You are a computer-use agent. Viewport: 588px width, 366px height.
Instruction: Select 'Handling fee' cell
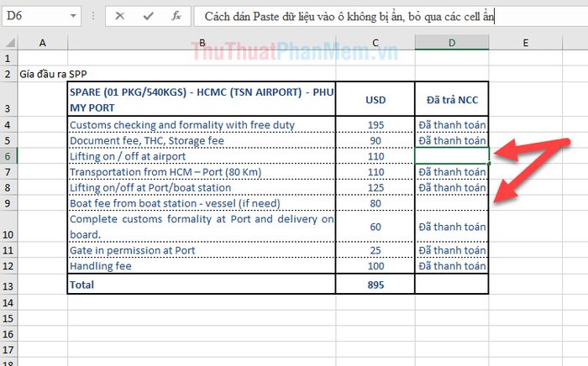[202, 266]
